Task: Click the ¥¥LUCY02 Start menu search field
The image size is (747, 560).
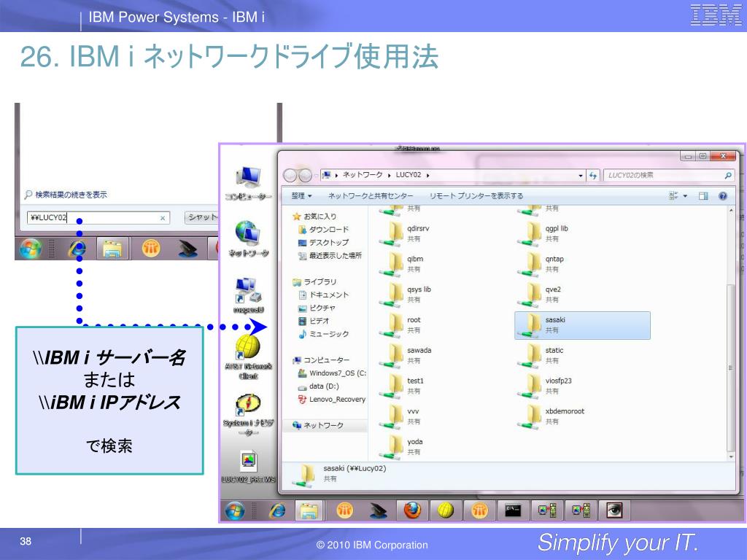Action: click(x=98, y=218)
